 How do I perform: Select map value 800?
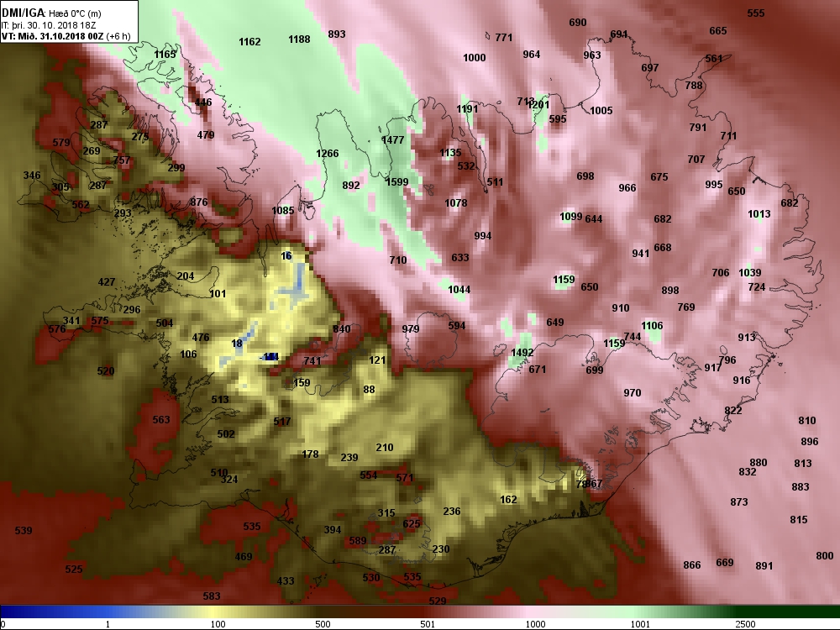pyautogui.click(x=825, y=556)
